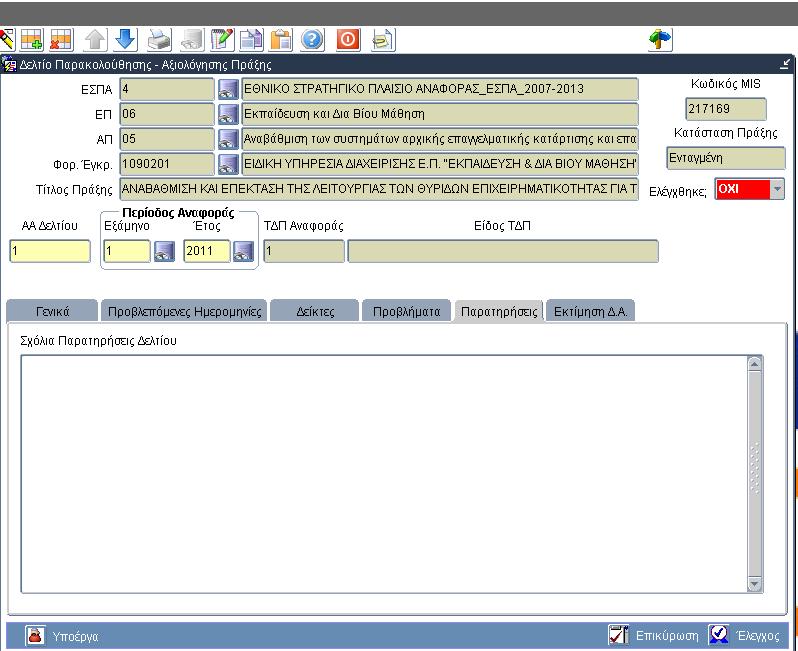
Task: Expand the Ελέγχθηκε dropdown showing ΟΧΙ
Action: [777, 189]
